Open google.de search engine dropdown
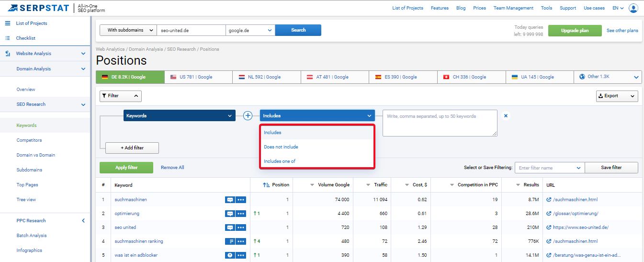The width and height of the screenshot is (644, 262). pyautogui.click(x=250, y=30)
